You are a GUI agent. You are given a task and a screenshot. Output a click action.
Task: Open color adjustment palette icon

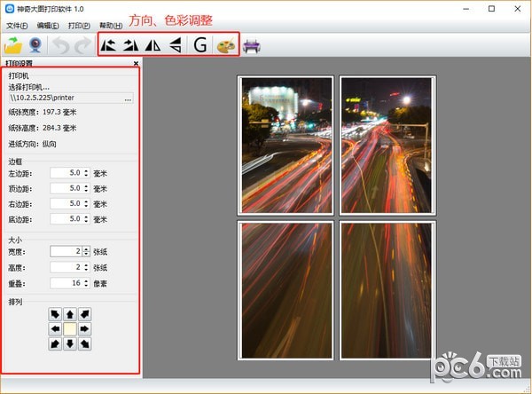226,45
